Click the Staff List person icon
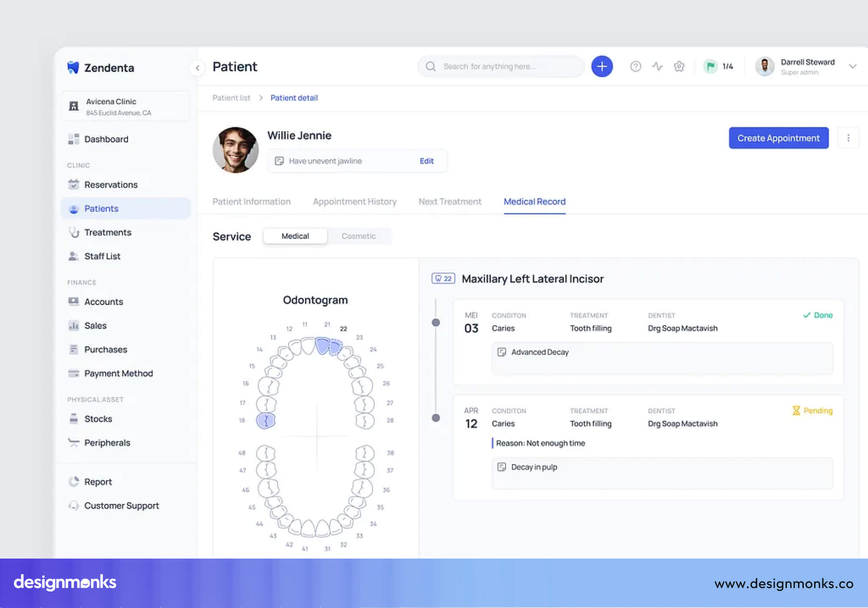This screenshot has height=608, width=868. point(74,256)
